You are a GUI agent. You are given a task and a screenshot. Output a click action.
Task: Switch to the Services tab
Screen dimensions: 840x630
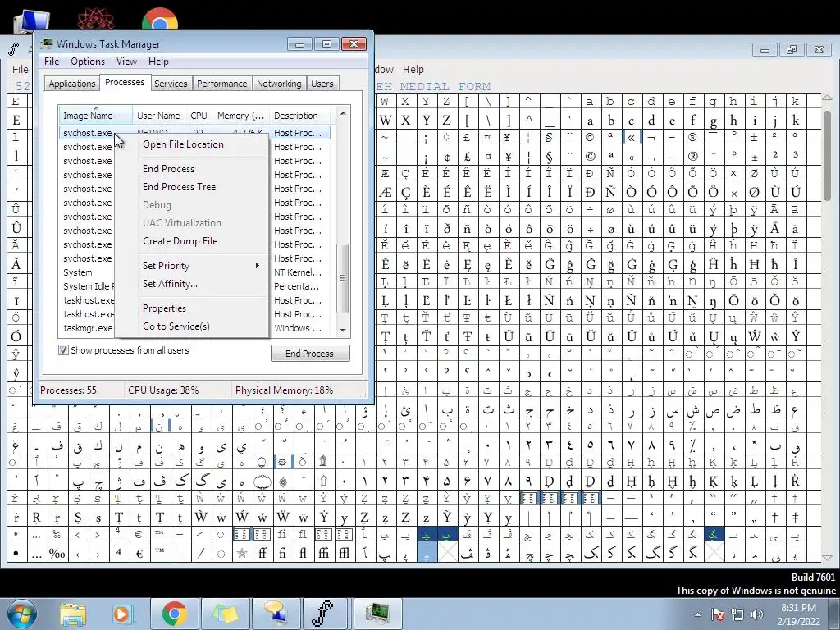171,84
